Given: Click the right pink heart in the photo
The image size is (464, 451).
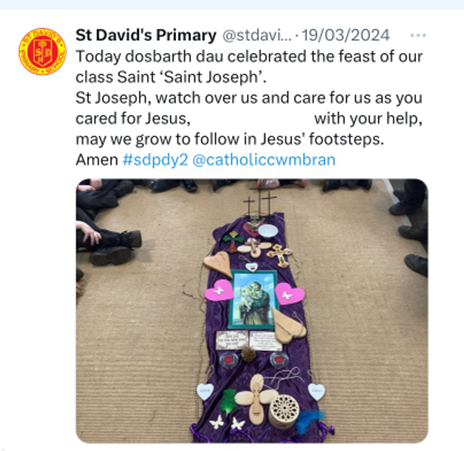Looking at the screenshot, I should coord(289,294).
